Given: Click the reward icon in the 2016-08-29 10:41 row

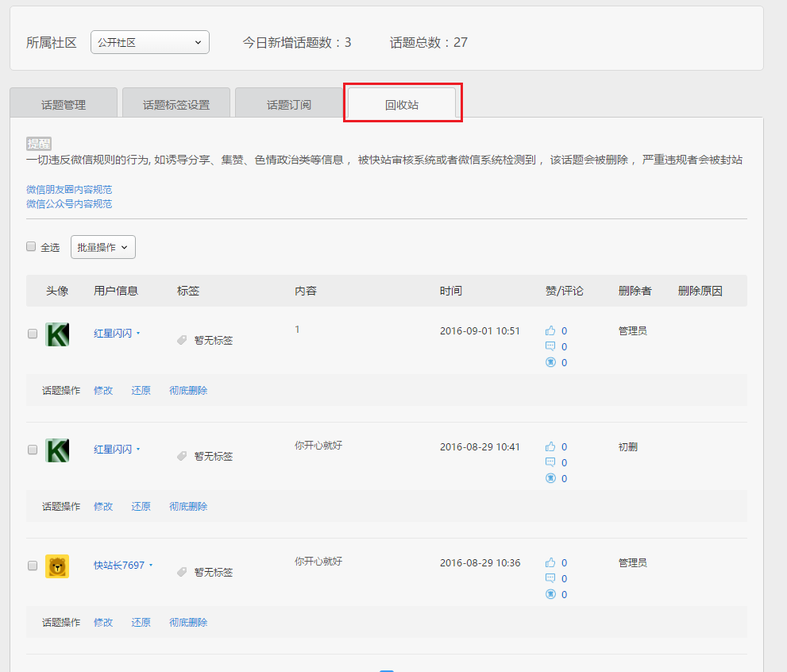Looking at the screenshot, I should (x=550, y=478).
